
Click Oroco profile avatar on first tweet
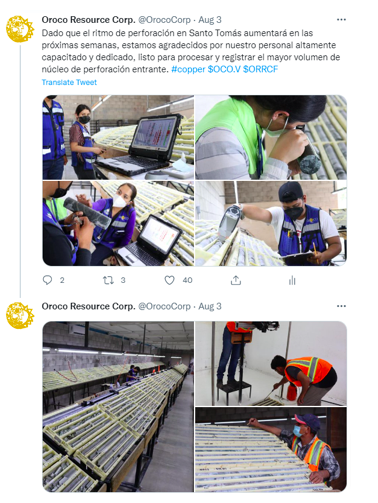click(20, 29)
